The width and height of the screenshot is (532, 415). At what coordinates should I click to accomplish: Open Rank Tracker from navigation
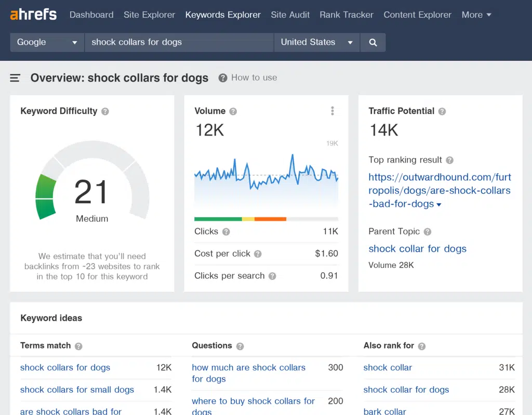click(x=346, y=15)
